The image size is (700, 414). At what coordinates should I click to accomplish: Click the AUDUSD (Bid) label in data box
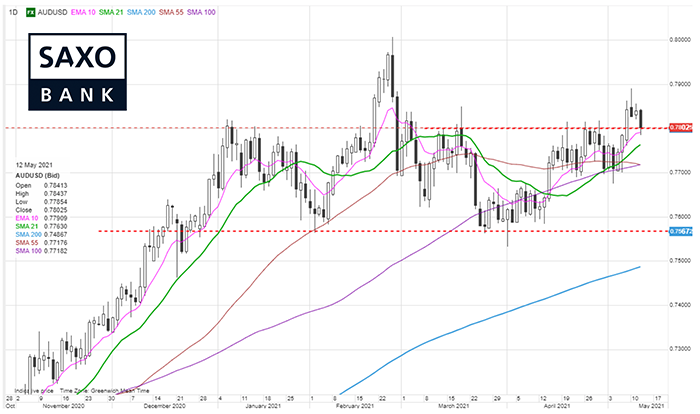tap(38, 176)
